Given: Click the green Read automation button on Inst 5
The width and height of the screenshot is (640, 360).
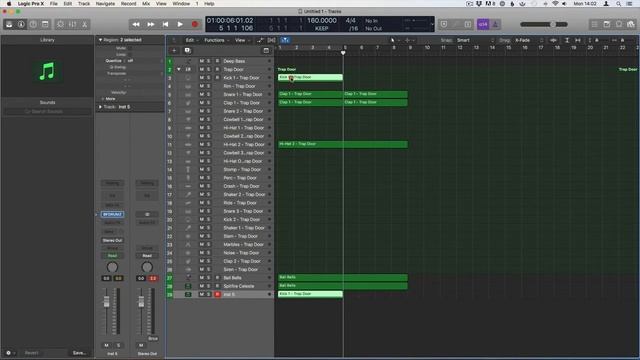Looking at the screenshot, I should [112, 256].
